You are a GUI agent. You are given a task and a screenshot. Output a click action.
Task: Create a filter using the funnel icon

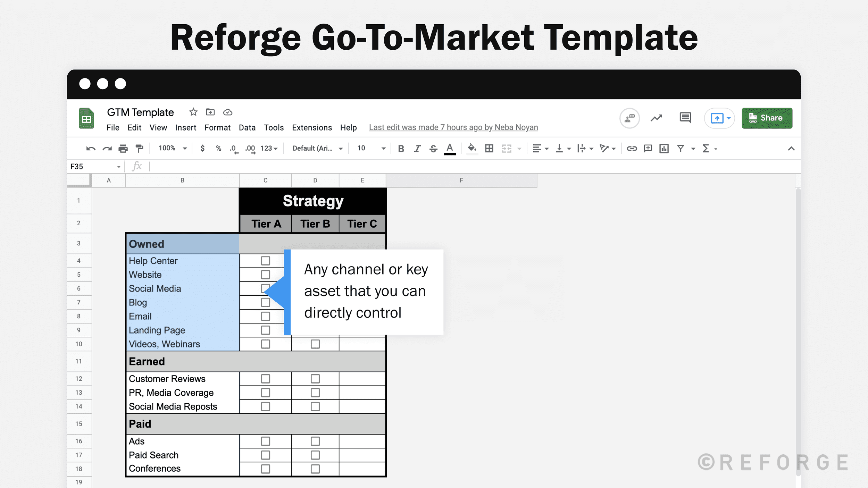[680, 148]
